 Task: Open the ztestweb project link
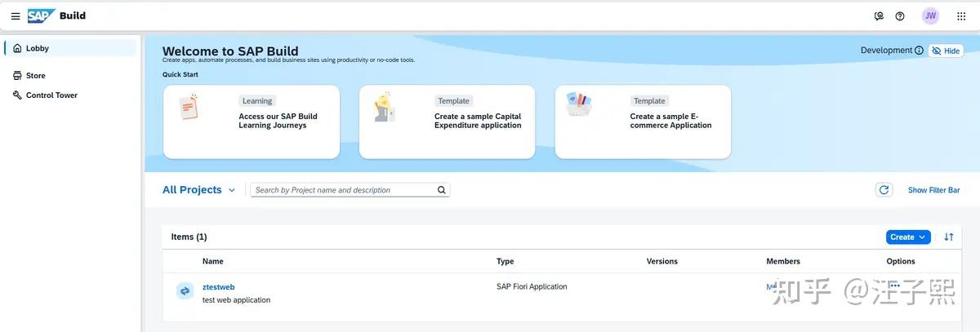218,287
